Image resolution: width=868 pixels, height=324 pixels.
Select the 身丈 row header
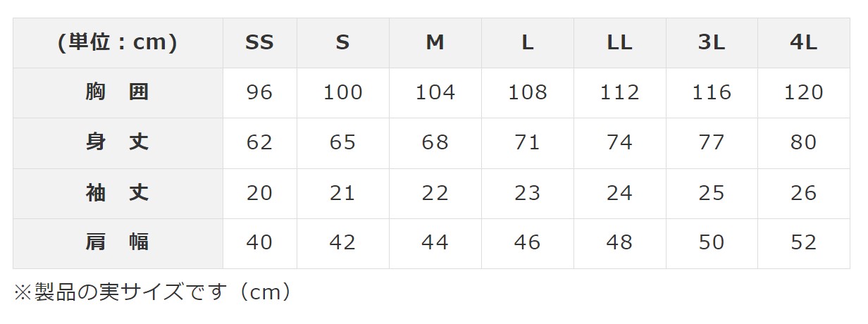118,142
